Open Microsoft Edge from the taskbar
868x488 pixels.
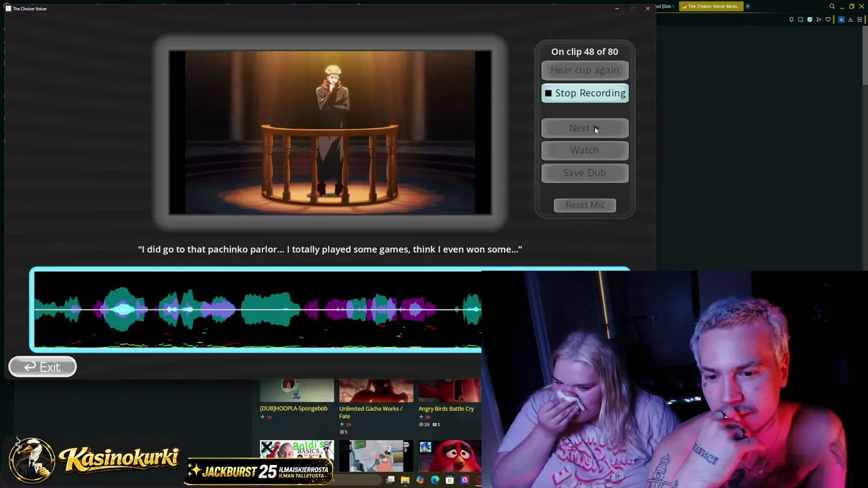click(435, 481)
